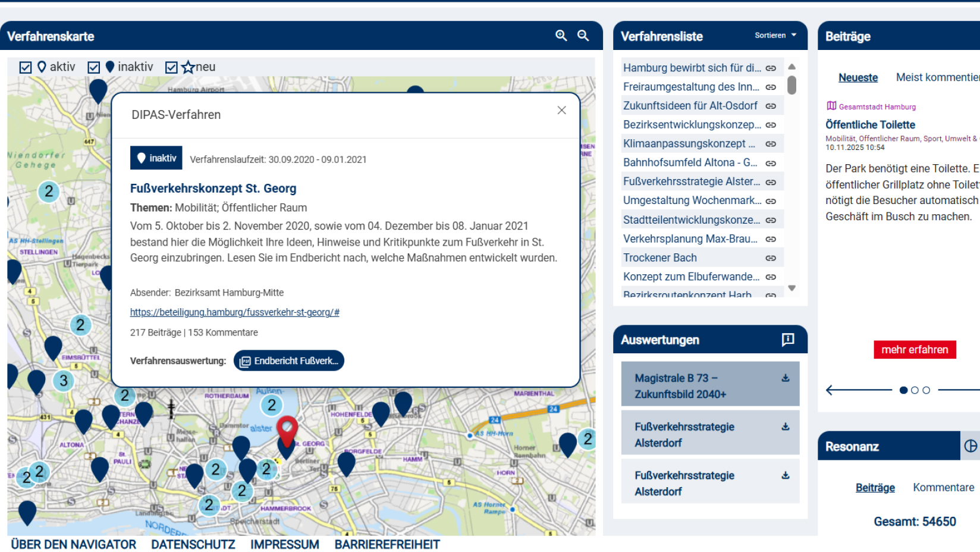Download the Fußverkehrsstrategie Alsterdorf report

tap(785, 426)
